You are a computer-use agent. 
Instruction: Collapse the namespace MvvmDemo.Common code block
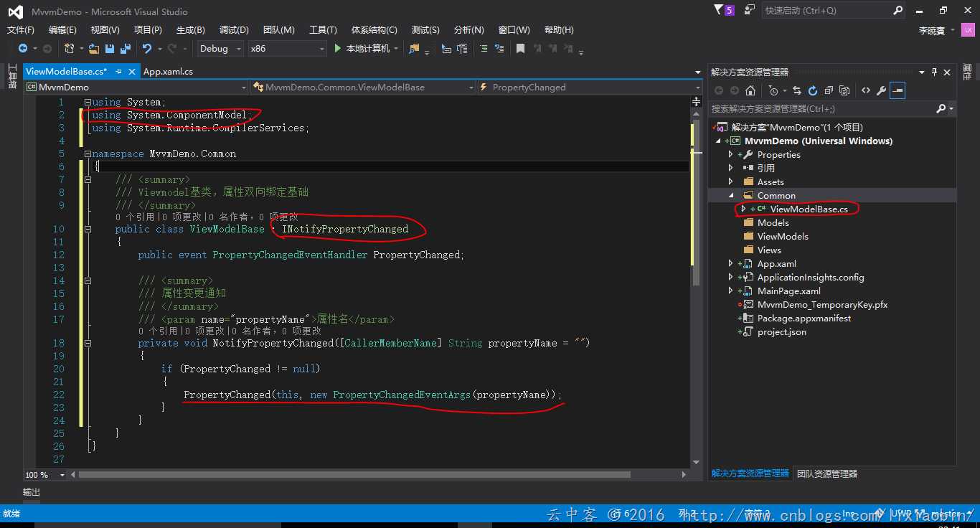click(88, 154)
